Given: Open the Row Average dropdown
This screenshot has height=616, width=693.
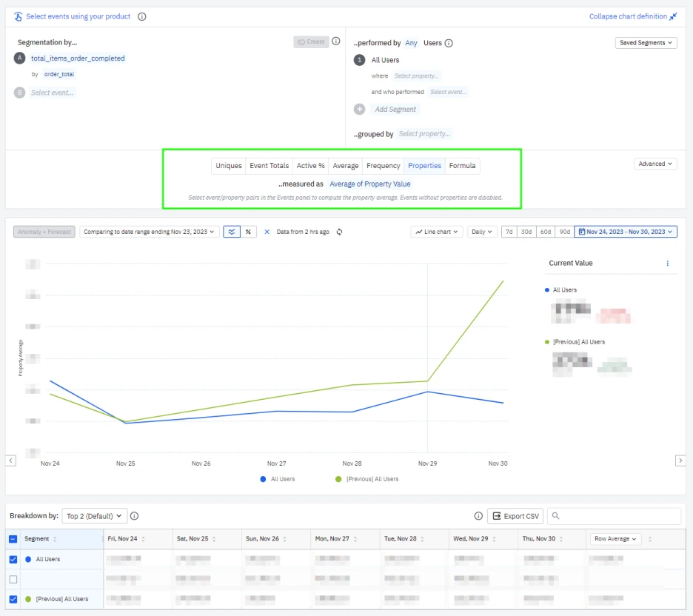Looking at the screenshot, I should [615, 539].
